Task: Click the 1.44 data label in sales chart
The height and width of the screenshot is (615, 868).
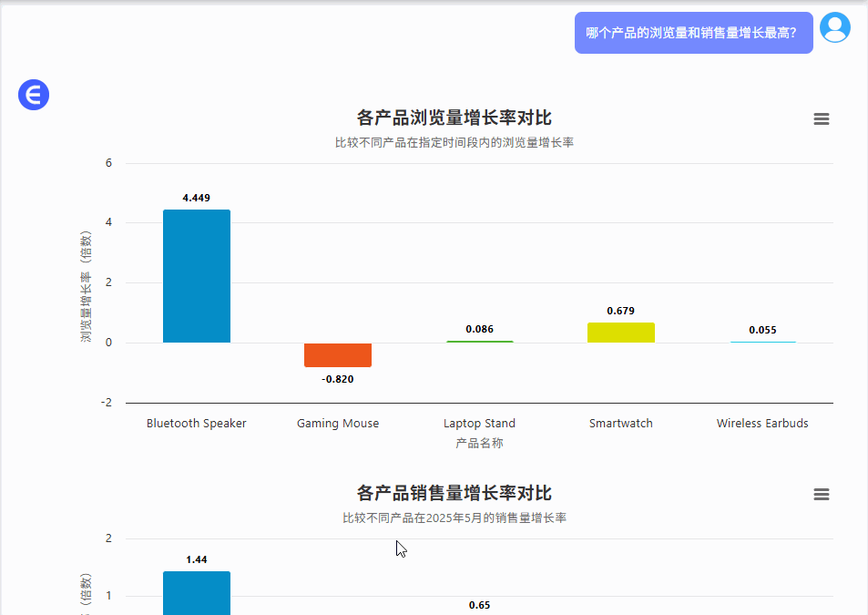Action: tap(197, 559)
